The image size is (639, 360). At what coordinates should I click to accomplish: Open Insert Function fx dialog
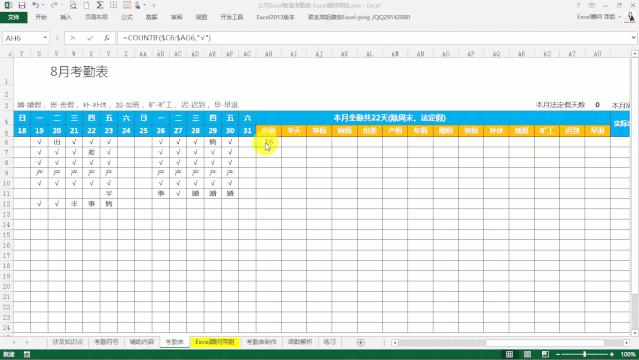coord(106,38)
